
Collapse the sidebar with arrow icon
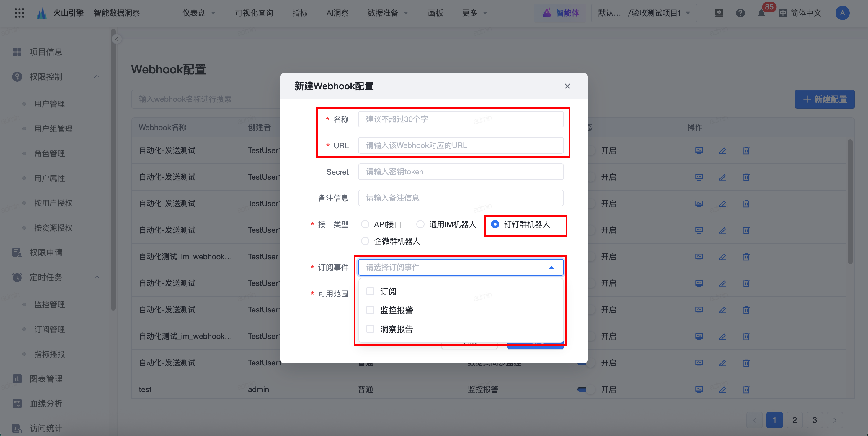point(117,39)
